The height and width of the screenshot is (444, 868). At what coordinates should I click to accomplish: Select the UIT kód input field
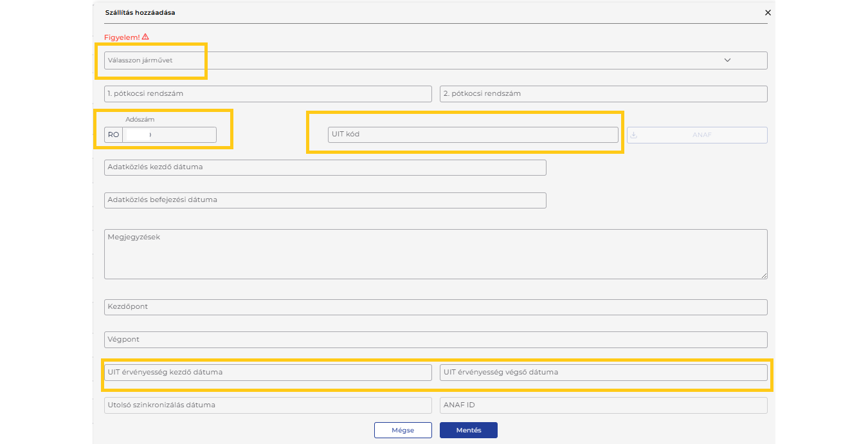(473, 134)
